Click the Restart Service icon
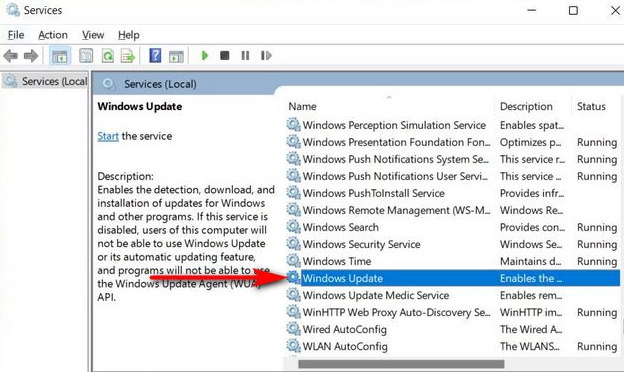The image size is (624, 372). (266, 55)
